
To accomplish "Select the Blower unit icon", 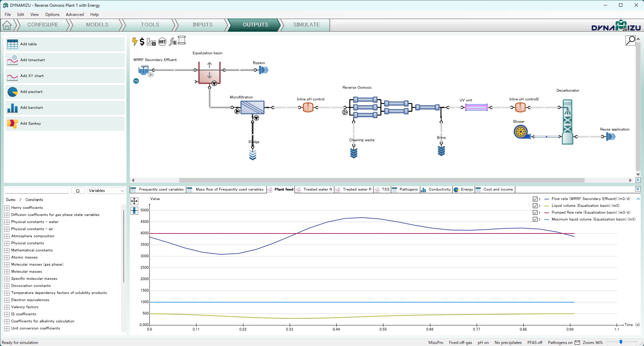I will [x=521, y=132].
